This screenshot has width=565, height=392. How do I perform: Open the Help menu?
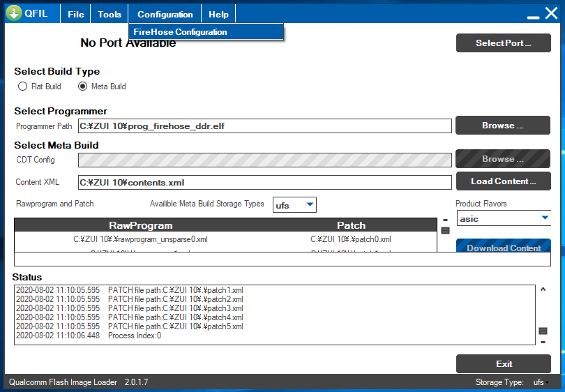click(x=218, y=15)
